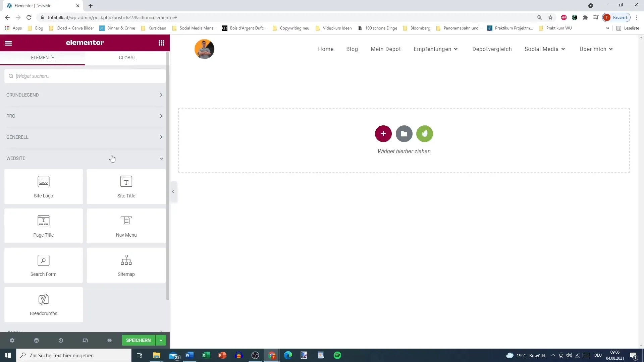Open File Explorer from the taskbar
This screenshot has height=362, width=644.
[157, 355]
